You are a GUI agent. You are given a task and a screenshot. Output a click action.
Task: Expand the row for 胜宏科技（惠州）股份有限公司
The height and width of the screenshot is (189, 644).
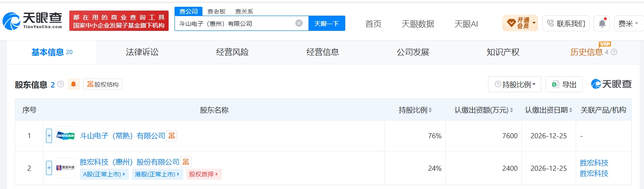pos(49,168)
